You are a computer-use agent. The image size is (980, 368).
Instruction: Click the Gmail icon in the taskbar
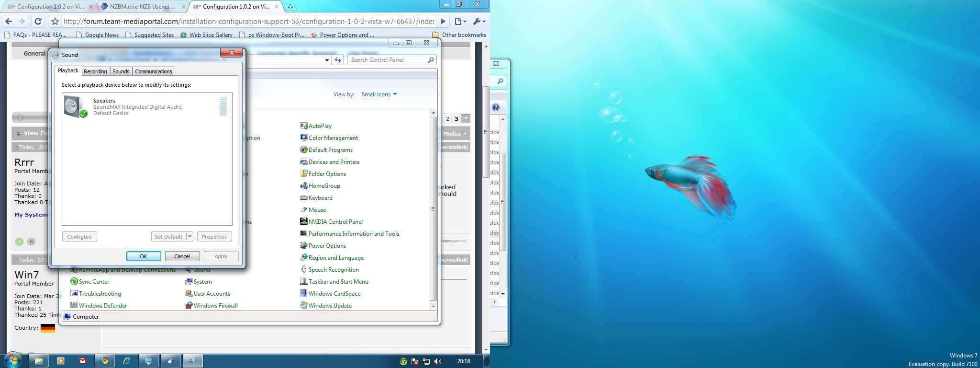(83, 361)
